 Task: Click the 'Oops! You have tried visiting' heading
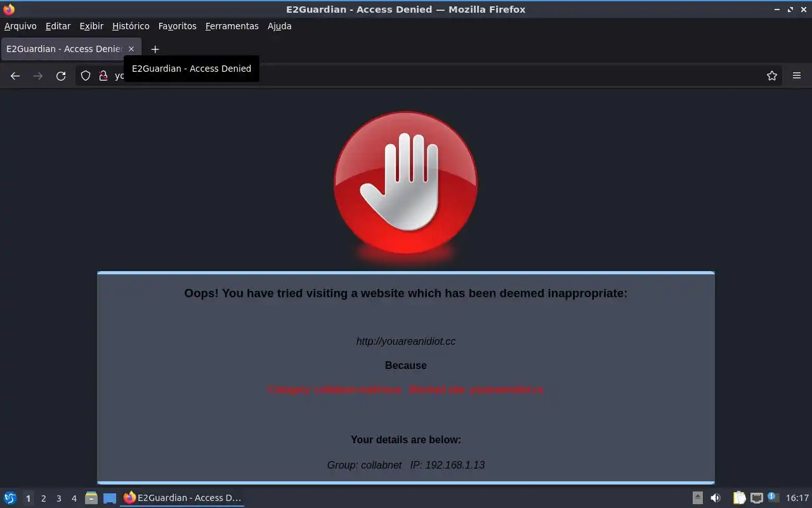(x=406, y=293)
